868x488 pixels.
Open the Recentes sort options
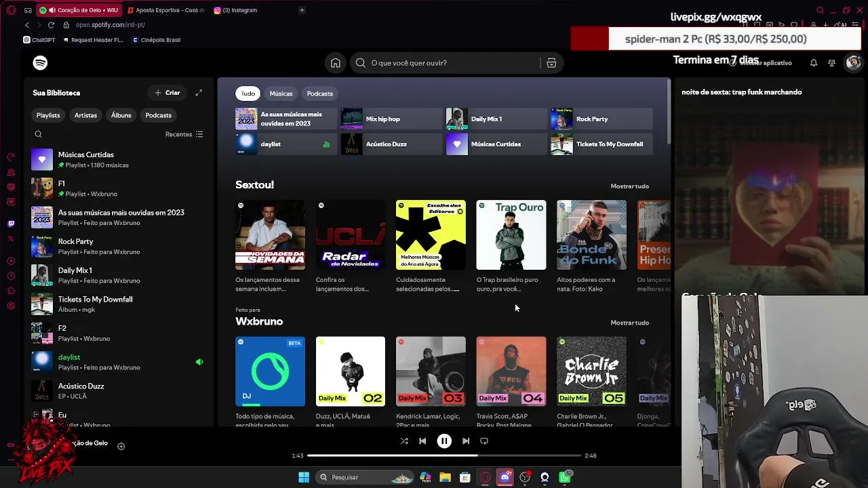tap(184, 134)
